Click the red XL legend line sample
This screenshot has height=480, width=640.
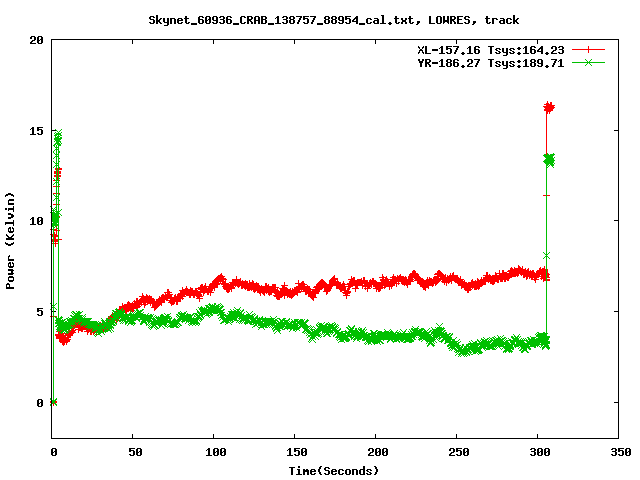(588, 50)
